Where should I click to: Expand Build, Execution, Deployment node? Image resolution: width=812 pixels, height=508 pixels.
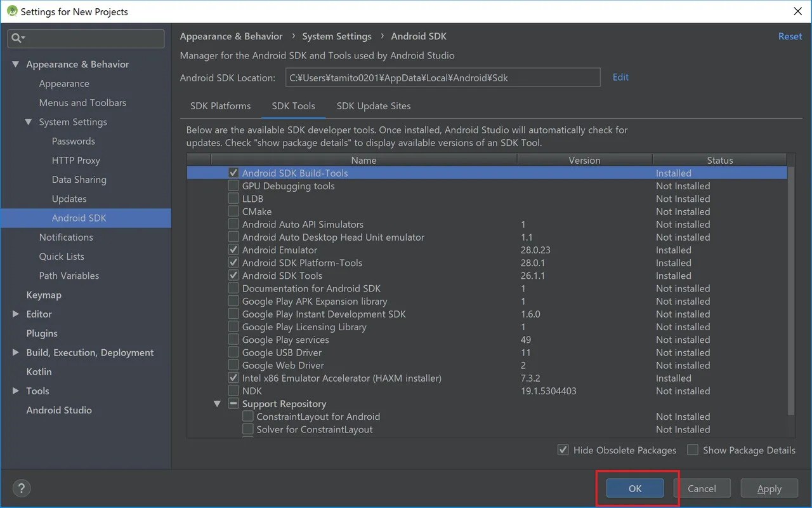pos(15,352)
